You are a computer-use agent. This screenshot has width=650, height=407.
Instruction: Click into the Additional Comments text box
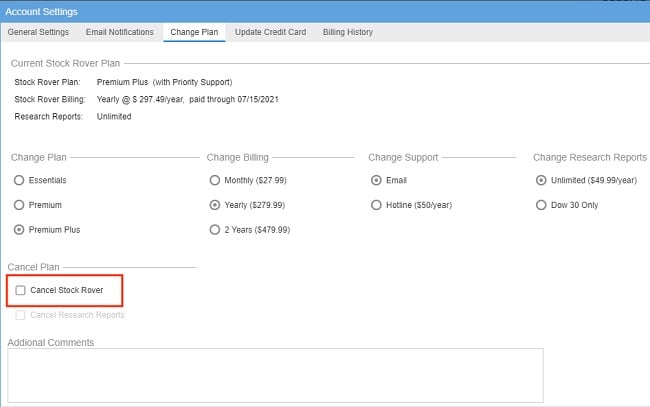click(x=275, y=376)
